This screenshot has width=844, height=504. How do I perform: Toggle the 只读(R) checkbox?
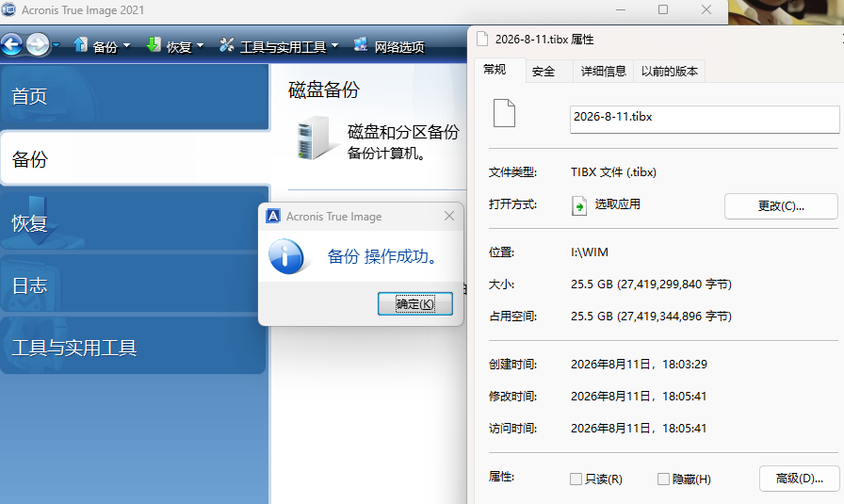click(x=576, y=479)
